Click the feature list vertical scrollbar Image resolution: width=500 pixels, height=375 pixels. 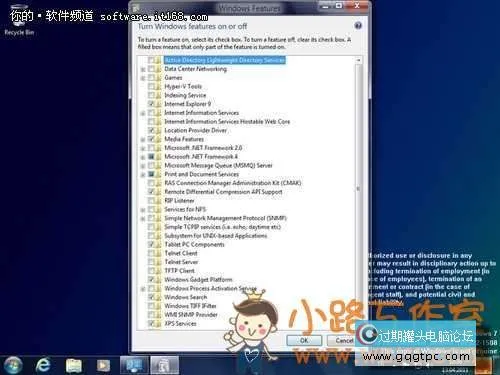[x=359, y=188]
